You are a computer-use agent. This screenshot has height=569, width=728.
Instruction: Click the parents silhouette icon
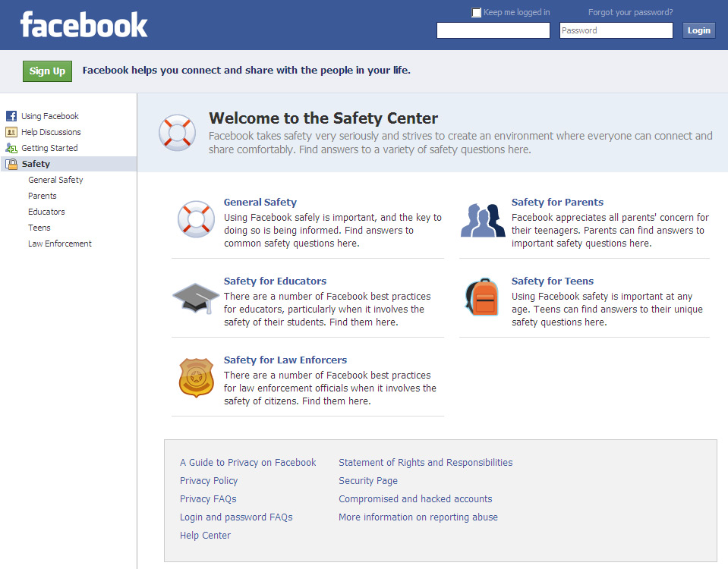(x=483, y=220)
